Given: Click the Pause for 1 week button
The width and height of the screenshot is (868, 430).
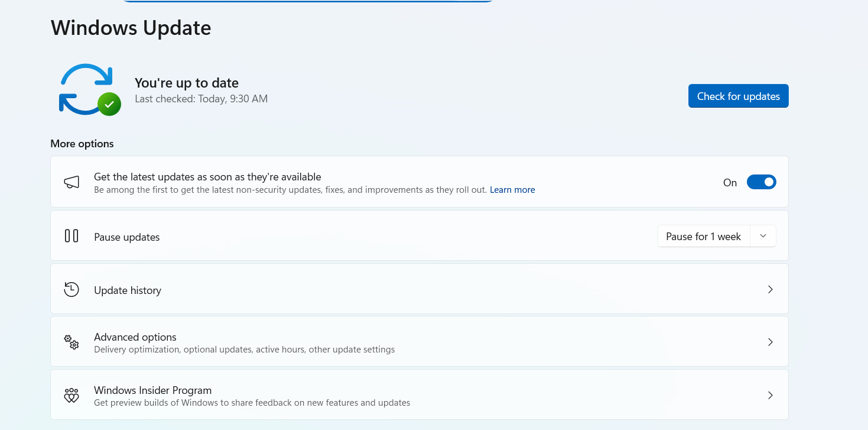Looking at the screenshot, I should (x=703, y=237).
